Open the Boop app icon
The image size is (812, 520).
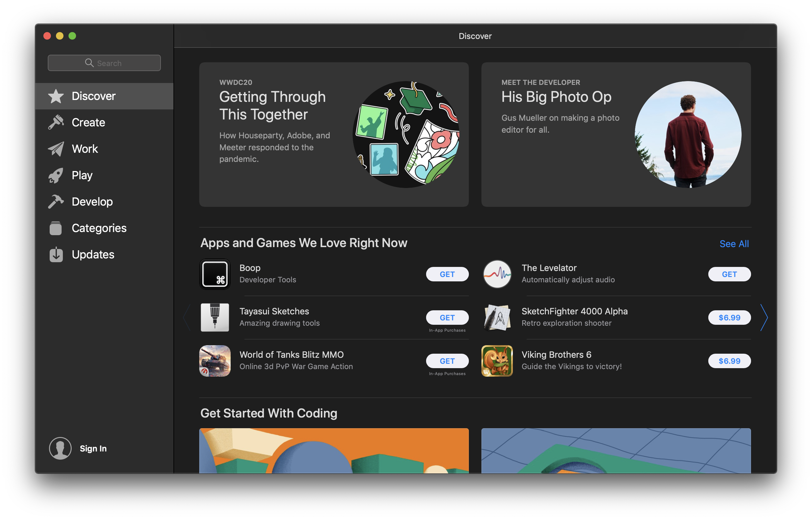point(215,274)
